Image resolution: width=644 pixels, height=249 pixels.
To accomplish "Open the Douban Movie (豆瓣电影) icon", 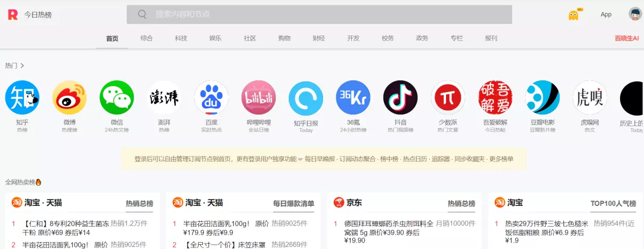I will click(542, 98).
